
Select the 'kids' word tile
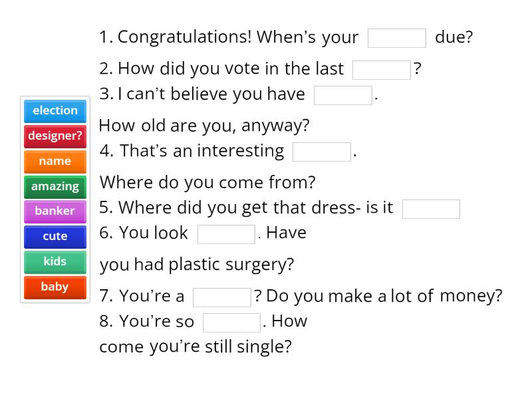coord(55,262)
